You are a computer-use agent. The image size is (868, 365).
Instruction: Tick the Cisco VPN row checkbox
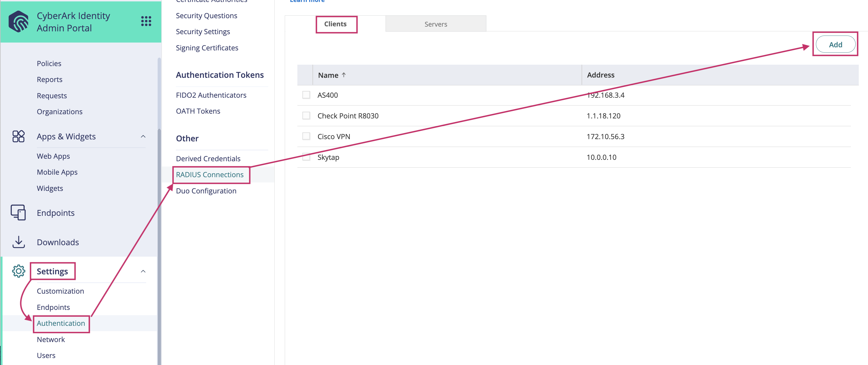306,136
